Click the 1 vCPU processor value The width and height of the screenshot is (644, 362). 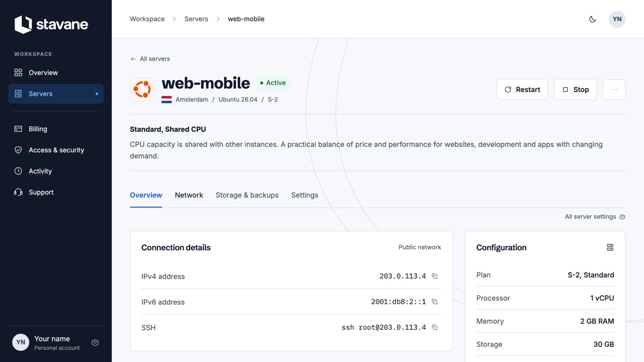602,298
